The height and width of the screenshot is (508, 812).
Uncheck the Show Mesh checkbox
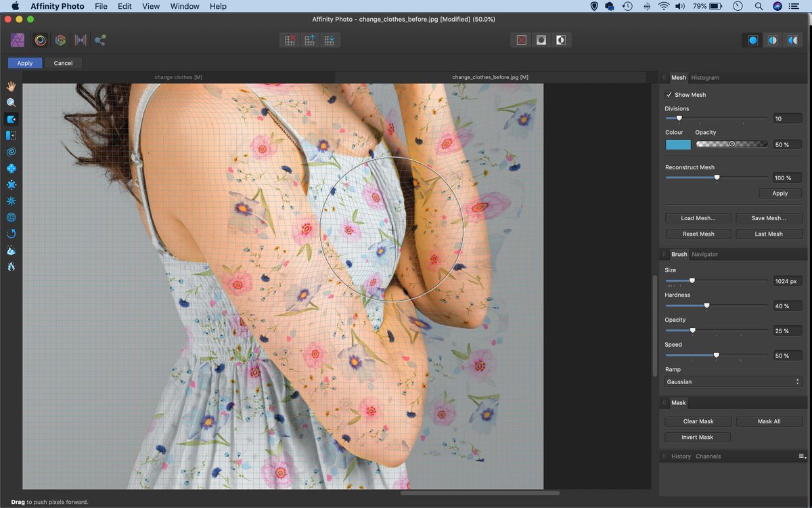point(669,94)
